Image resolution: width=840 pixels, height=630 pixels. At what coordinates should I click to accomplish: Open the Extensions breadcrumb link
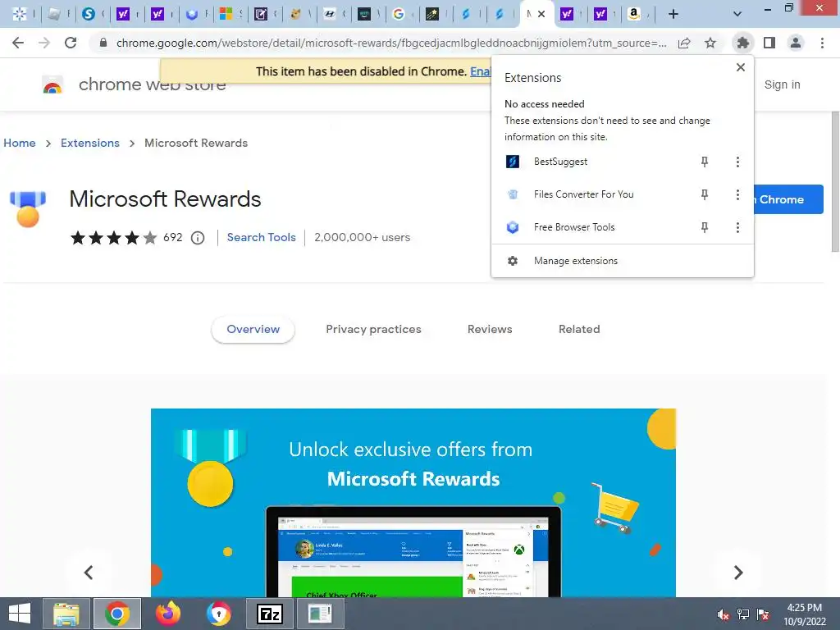click(x=90, y=143)
